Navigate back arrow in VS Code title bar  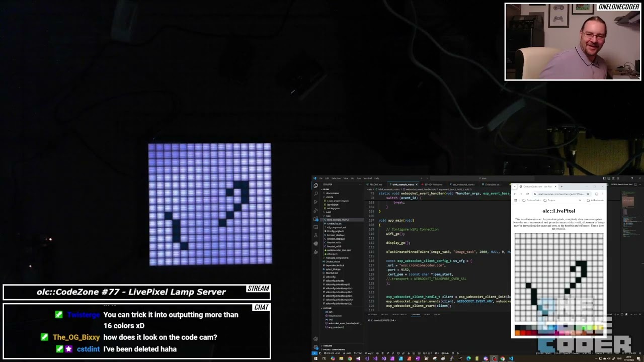coord(422,178)
